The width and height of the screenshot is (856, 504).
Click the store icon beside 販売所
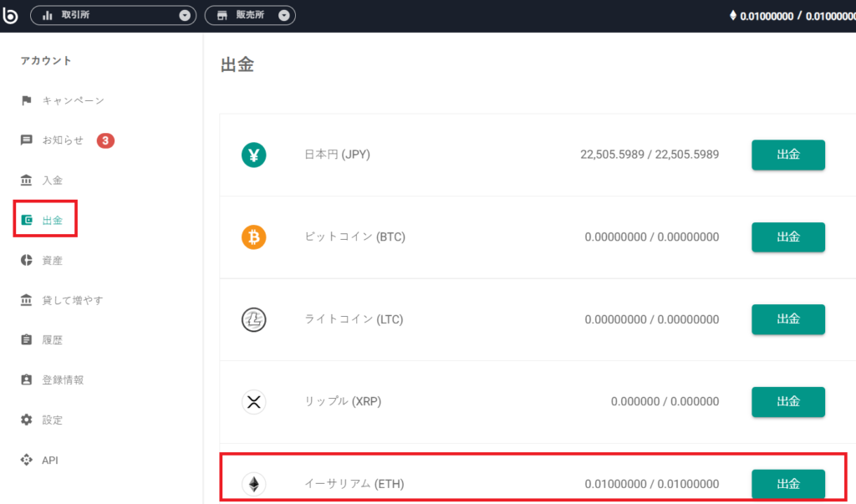[222, 15]
